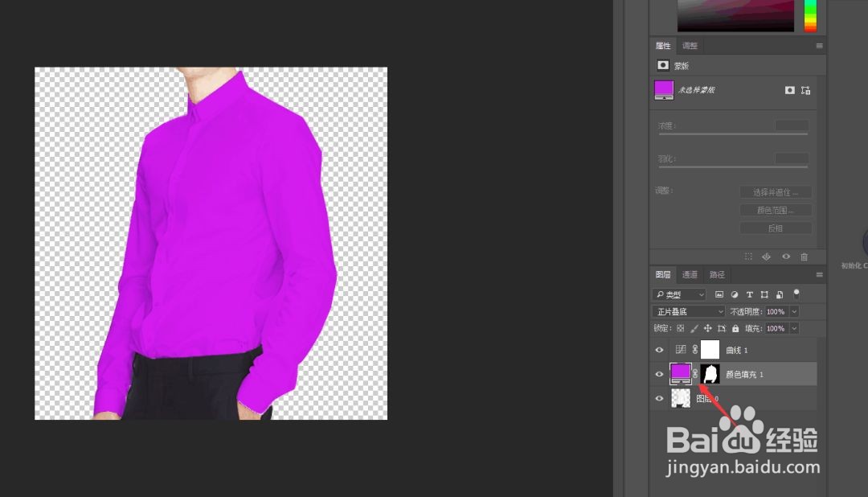Image resolution: width=868 pixels, height=497 pixels.
Task: Click the 颜色填充 1 mask thumbnail
Action: coord(710,374)
